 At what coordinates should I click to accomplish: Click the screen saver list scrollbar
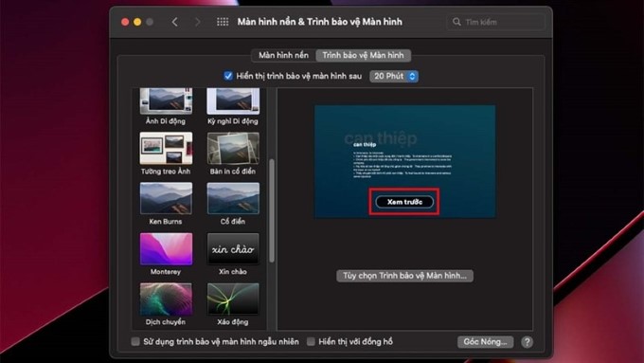pos(272,210)
